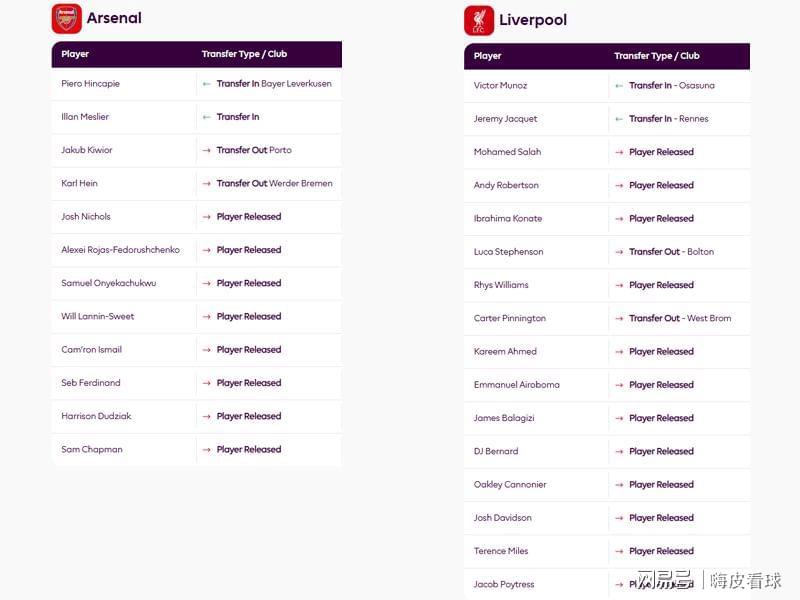
Task: Click the transfer-in arrow beside Piero Hincapie
Action: pos(206,84)
